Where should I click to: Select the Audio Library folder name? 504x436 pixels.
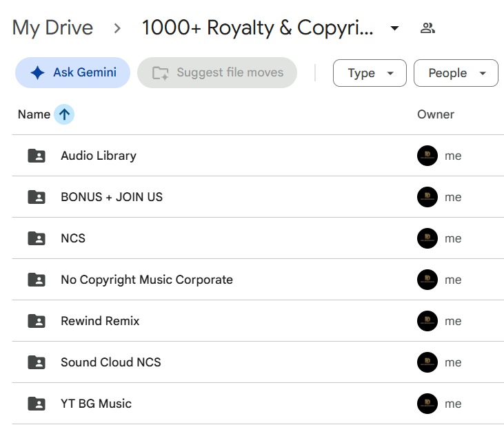(99, 156)
